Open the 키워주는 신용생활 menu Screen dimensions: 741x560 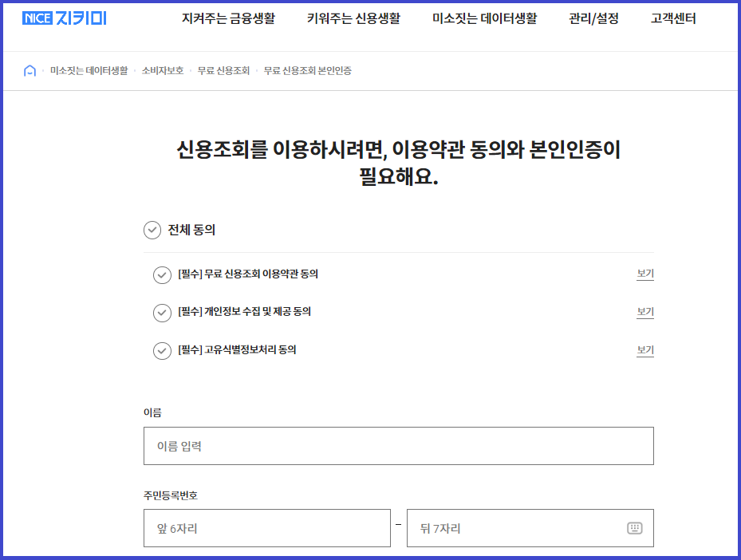(353, 18)
